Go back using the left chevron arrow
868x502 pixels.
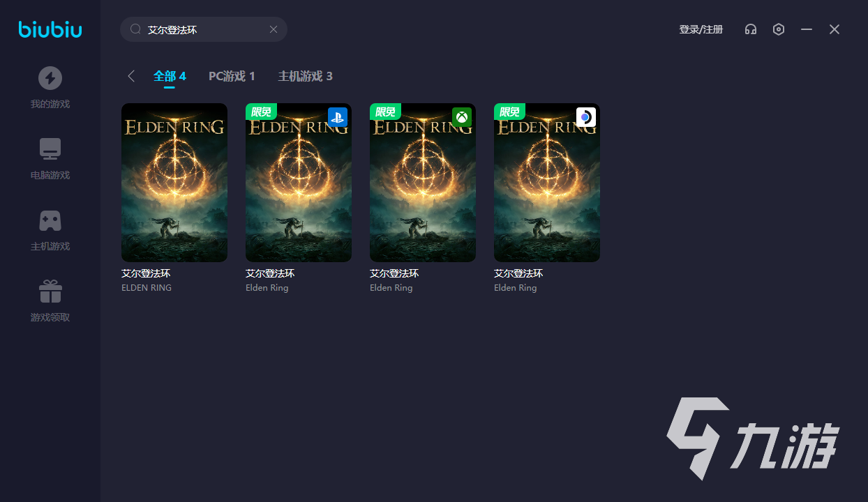click(131, 76)
